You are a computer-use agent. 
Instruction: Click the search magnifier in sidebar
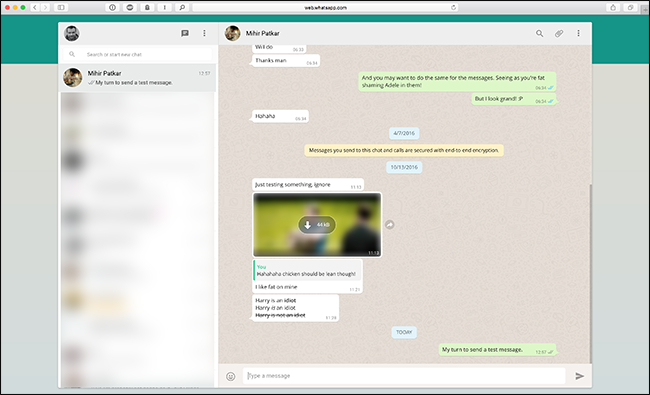pyautogui.click(x=72, y=54)
